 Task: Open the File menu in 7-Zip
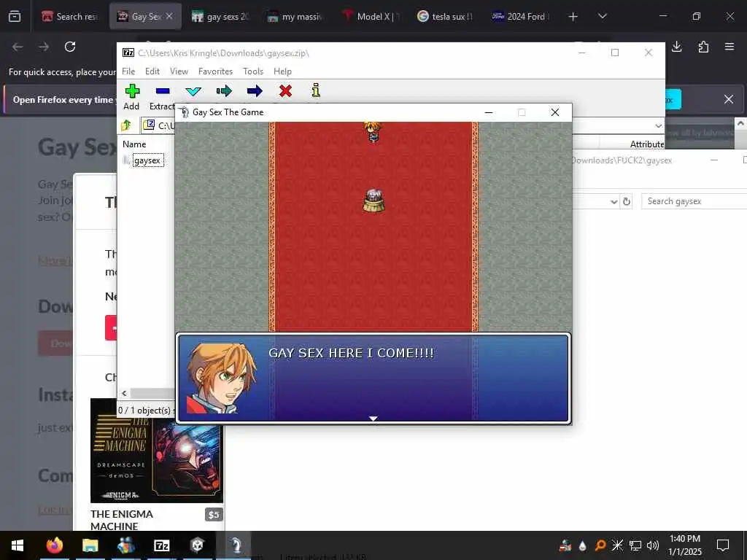pos(128,71)
